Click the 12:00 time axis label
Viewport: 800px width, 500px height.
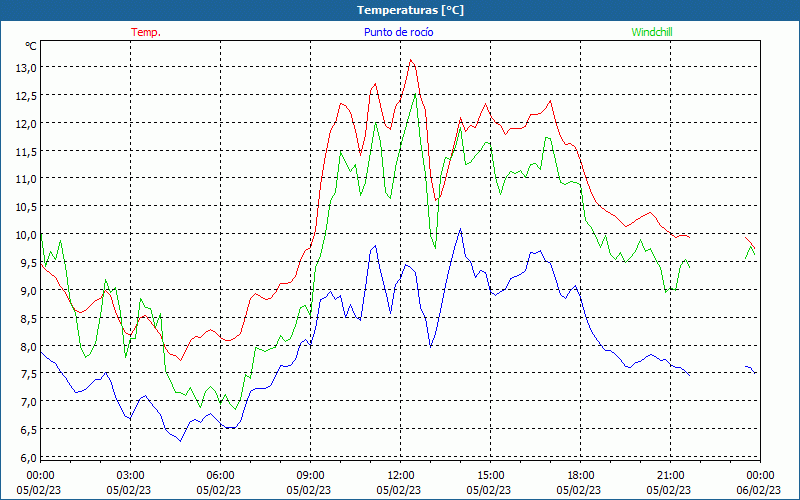[x=401, y=476]
